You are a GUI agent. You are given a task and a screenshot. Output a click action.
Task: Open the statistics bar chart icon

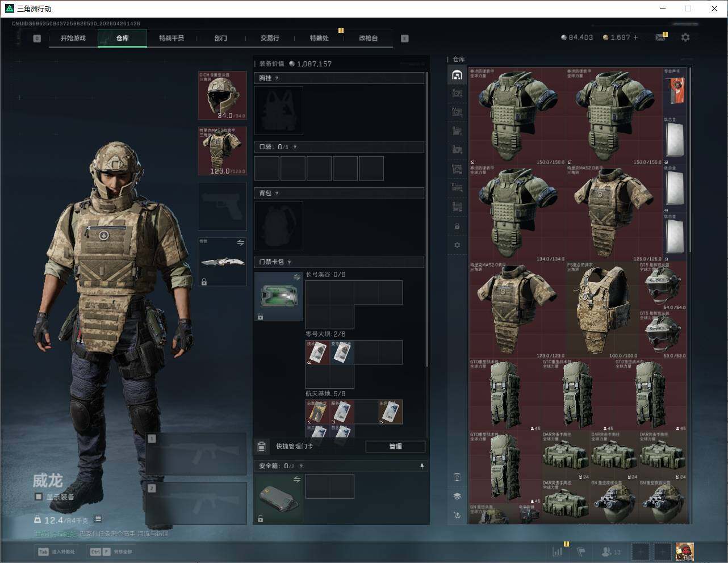[558, 551]
